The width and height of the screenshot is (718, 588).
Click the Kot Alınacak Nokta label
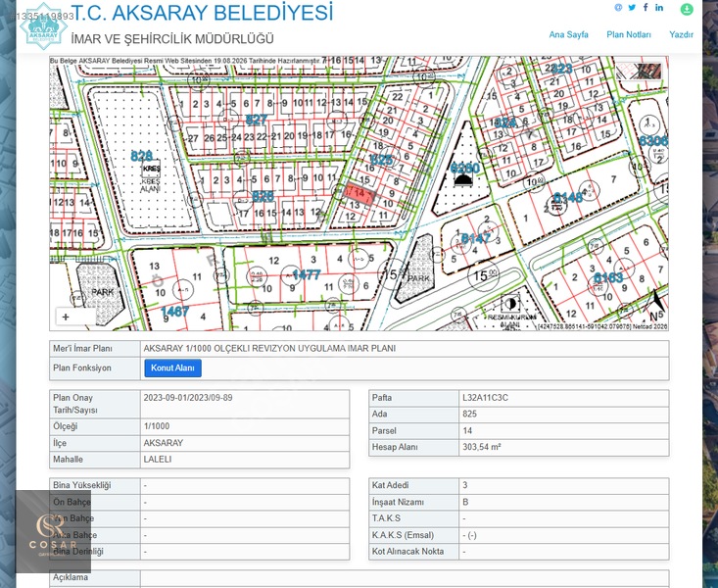point(407,552)
